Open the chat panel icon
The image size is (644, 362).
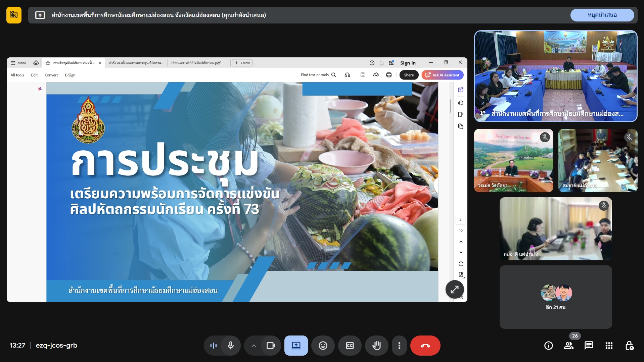589,345
